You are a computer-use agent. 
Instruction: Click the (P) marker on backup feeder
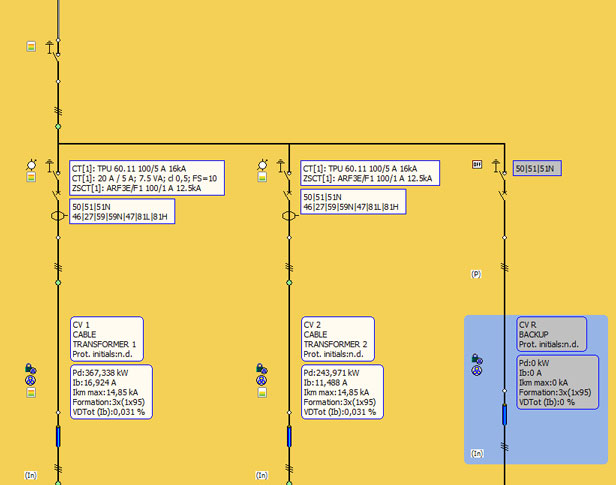coord(476,273)
